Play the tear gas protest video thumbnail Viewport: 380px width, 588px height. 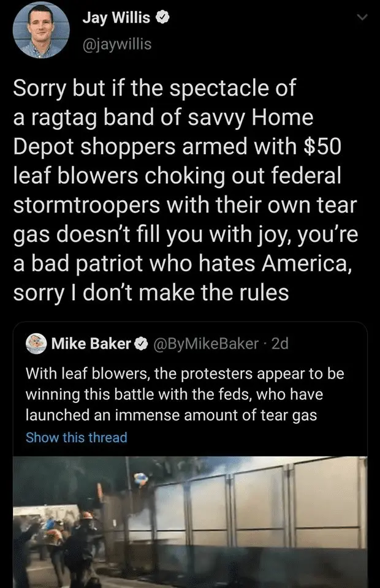190,521
